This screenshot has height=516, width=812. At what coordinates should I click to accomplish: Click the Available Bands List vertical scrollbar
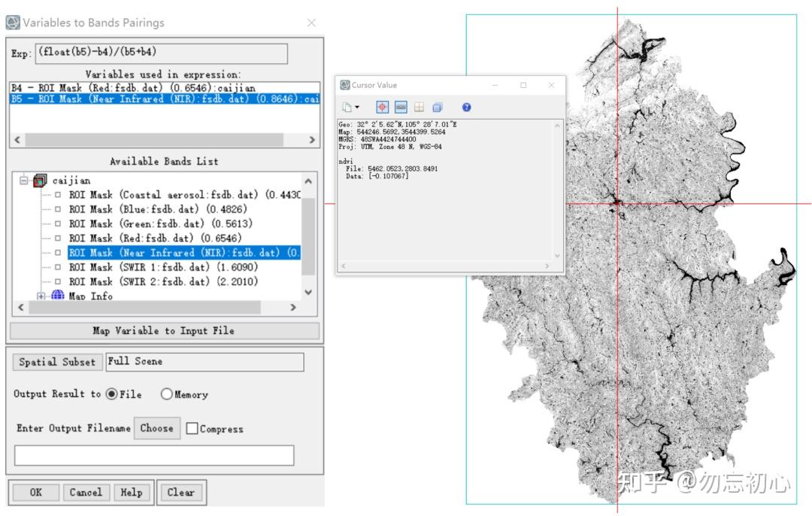[x=308, y=235]
